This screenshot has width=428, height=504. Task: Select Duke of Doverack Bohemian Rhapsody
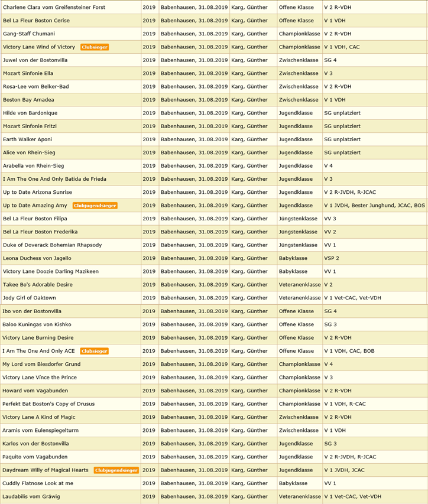coord(53,245)
